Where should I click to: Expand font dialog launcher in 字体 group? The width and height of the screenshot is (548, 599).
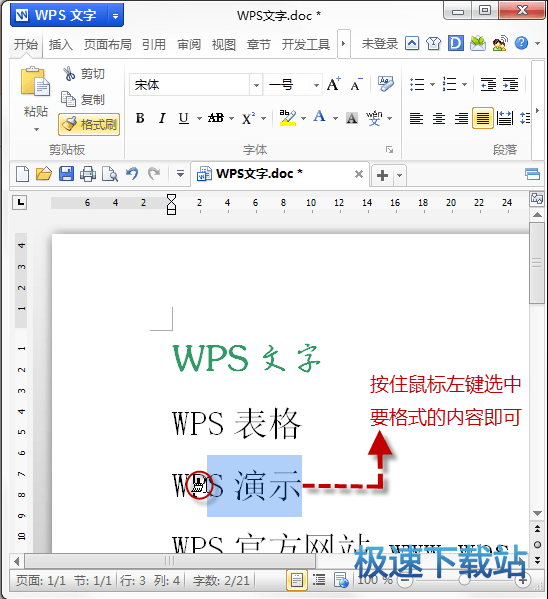point(389,149)
